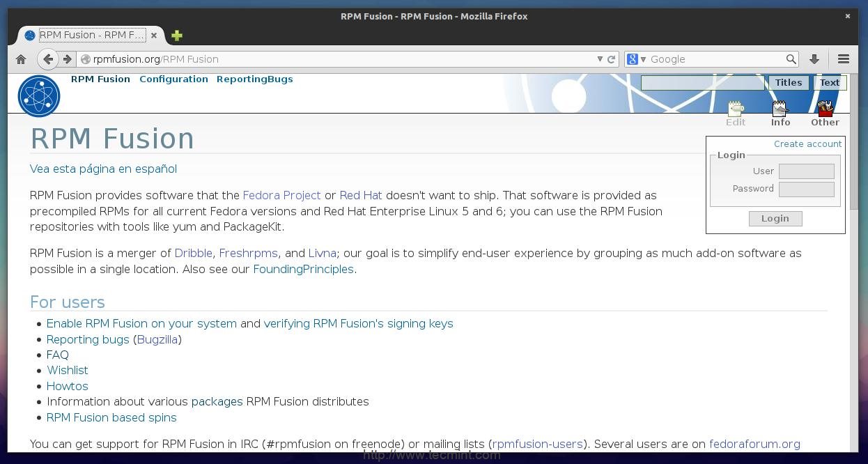Close the RPM Fusion tab

click(x=153, y=35)
